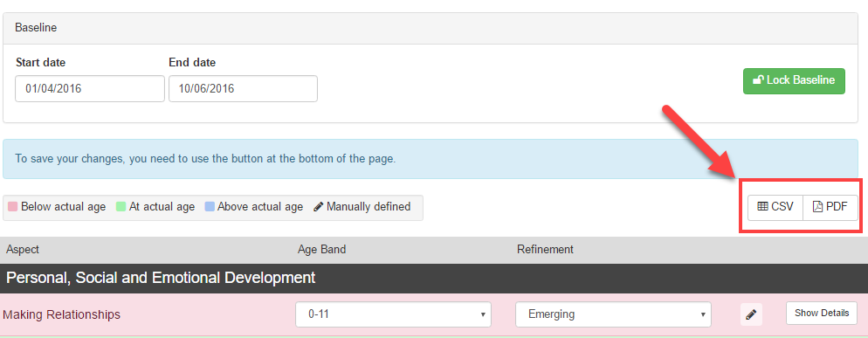Click the PDF file icon
This screenshot has width=868, height=338.
[817, 207]
